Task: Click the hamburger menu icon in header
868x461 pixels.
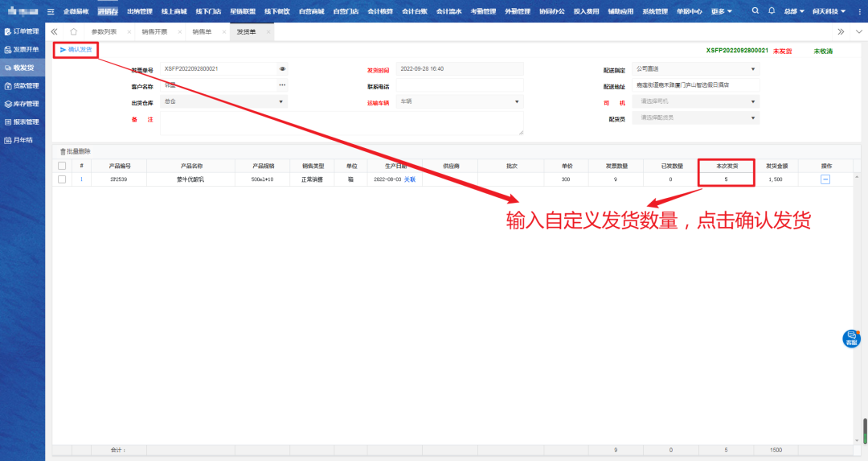Action: (x=51, y=11)
